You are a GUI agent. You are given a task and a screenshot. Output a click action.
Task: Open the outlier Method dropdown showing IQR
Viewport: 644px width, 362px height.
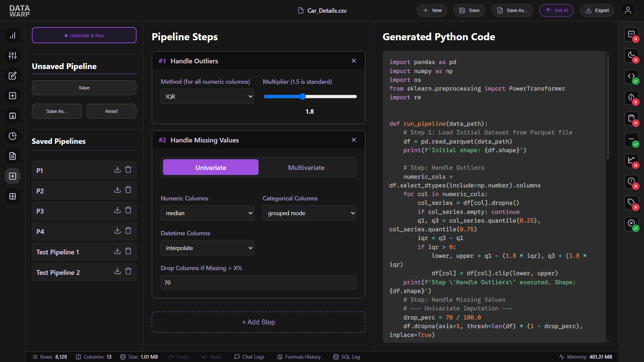click(207, 96)
